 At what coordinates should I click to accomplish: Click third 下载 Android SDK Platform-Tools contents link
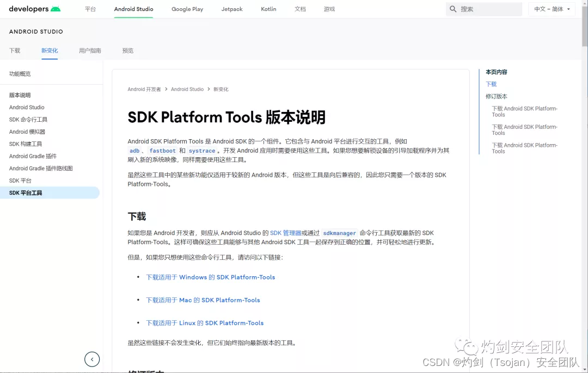coord(525,148)
